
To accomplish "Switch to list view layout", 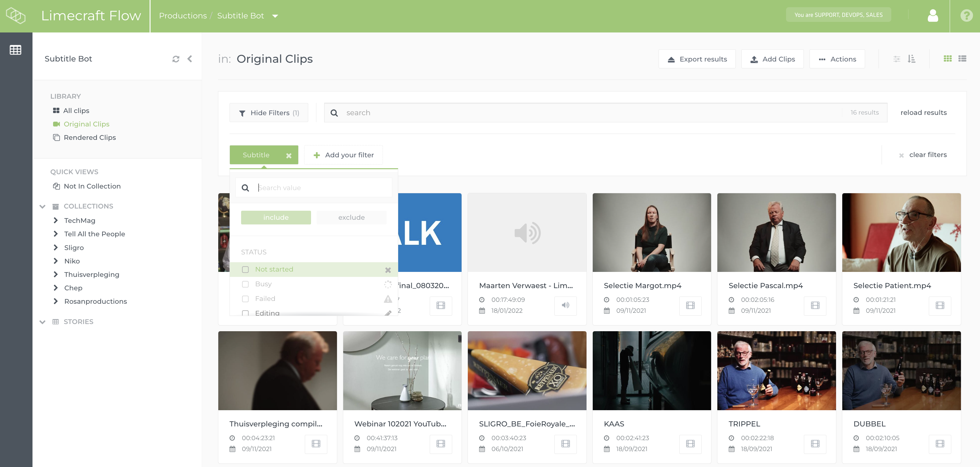I will [x=962, y=59].
